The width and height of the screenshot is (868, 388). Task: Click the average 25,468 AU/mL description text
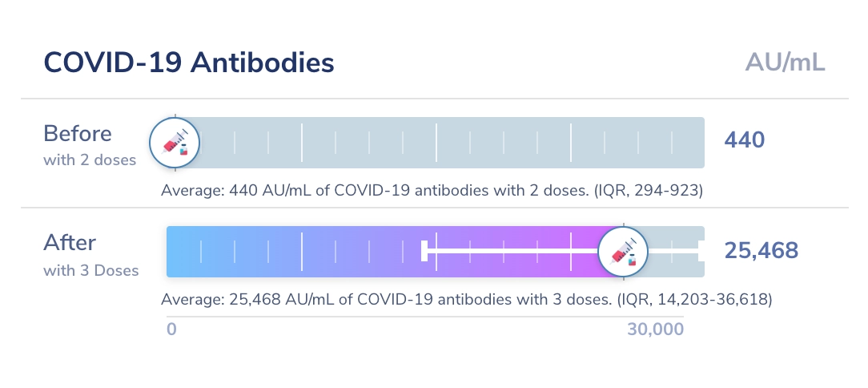(466, 300)
